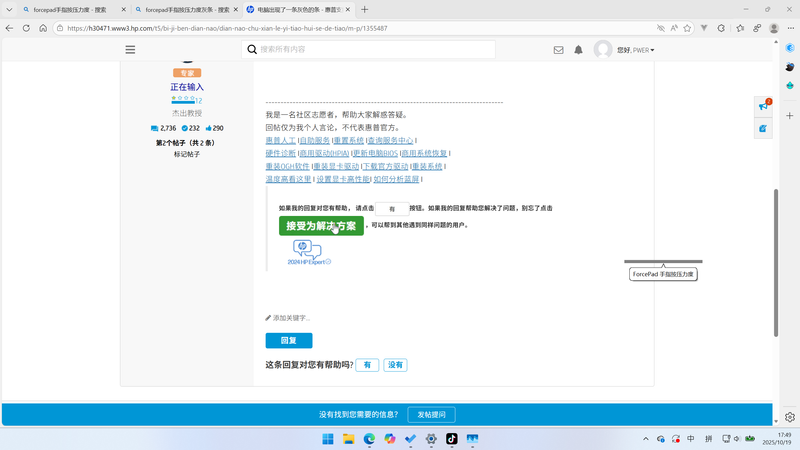Open TikTok from the taskbar
The image size is (800, 450).
click(x=452, y=439)
